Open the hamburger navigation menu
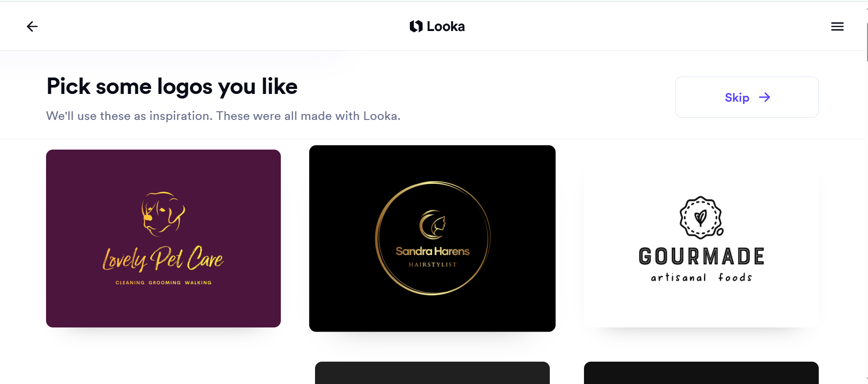 pos(837,26)
